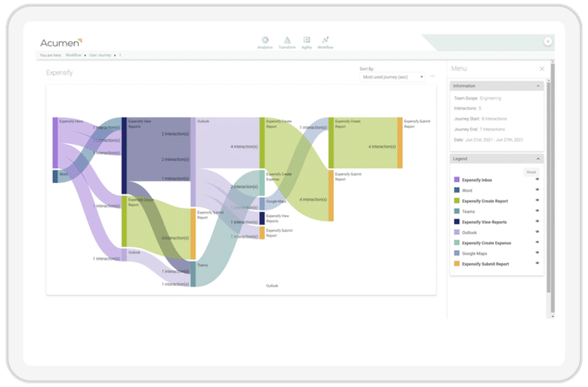The image size is (588, 387).
Task: Collapse the Legend section
Action: click(537, 158)
